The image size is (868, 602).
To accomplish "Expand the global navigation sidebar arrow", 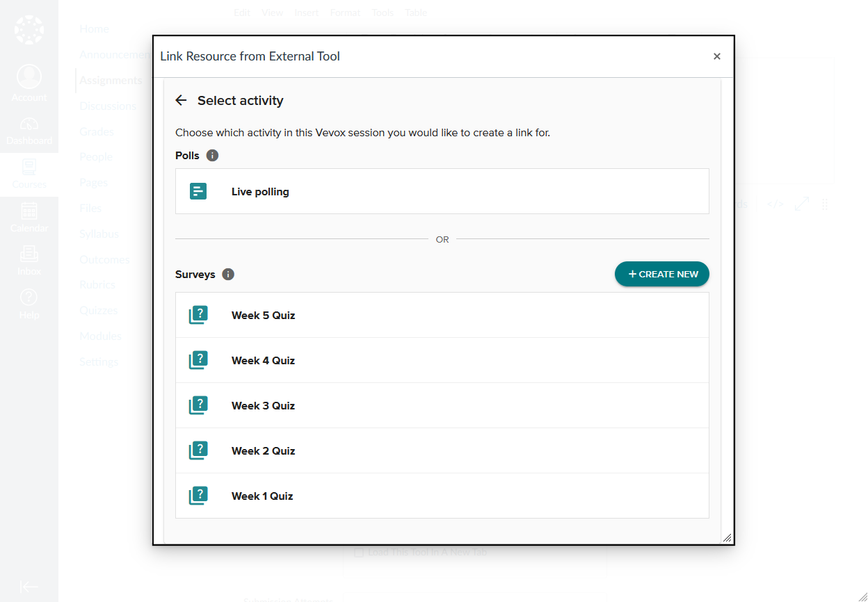I will (29, 587).
